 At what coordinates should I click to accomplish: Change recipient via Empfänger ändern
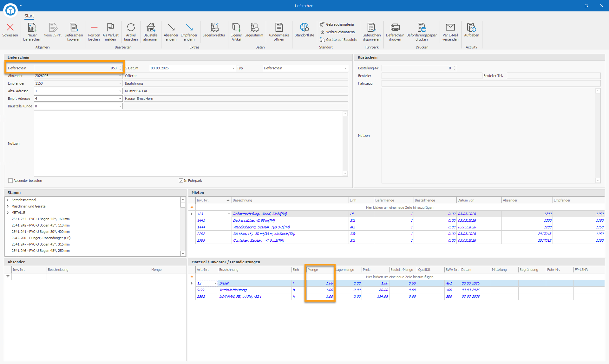189,32
